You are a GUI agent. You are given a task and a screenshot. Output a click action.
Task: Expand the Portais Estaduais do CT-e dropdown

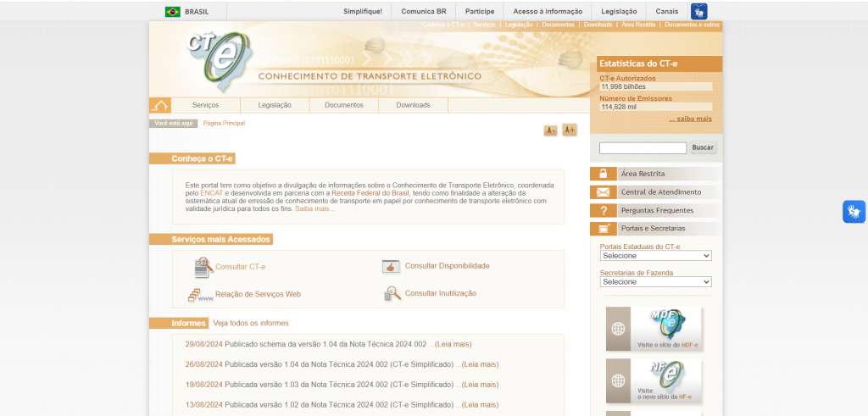656,256
